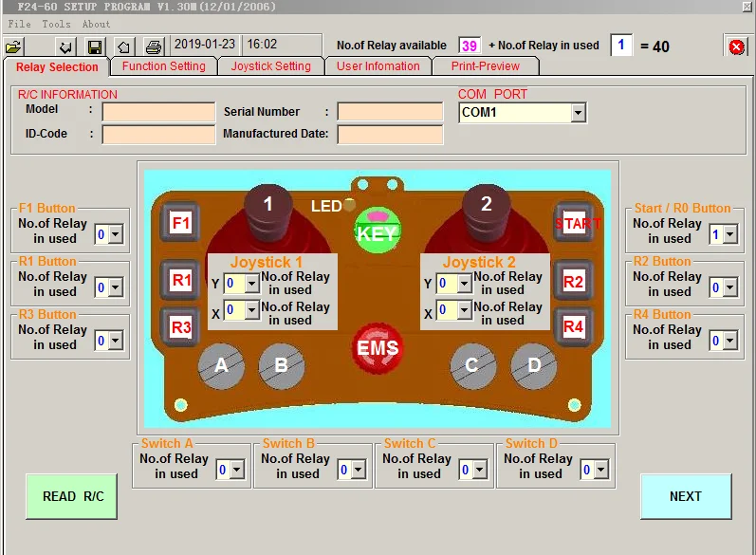Click the F1 button on controller image
The image size is (756, 555).
pyautogui.click(x=181, y=222)
